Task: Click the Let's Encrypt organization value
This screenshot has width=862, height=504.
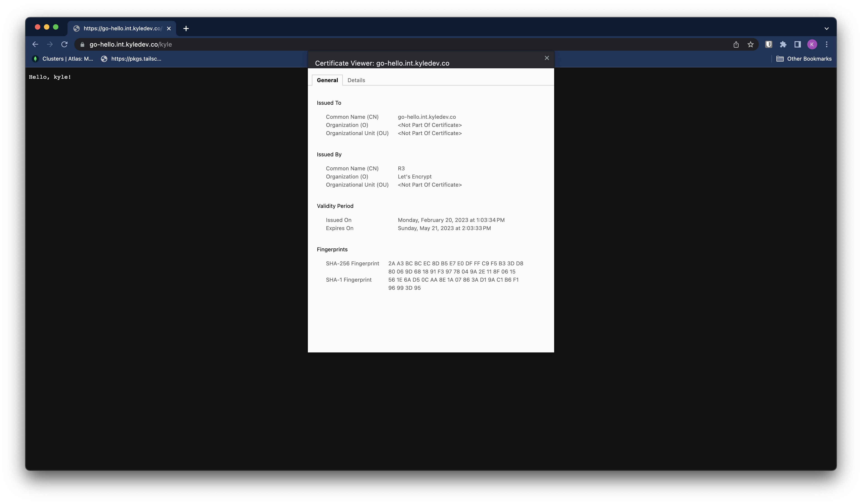Action: click(414, 176)
